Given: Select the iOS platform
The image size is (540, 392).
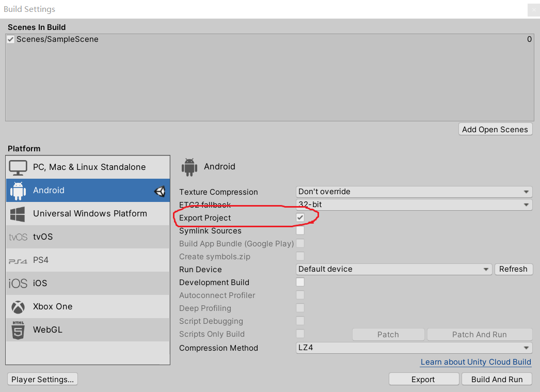Looking at the screenshot, I should click(x=88, y=283).
